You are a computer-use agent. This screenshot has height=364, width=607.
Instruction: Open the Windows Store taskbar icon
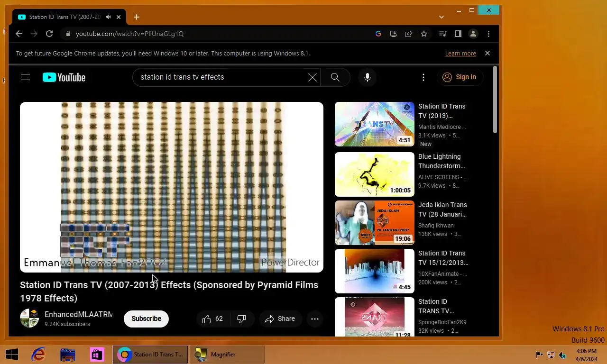(97, 355)
